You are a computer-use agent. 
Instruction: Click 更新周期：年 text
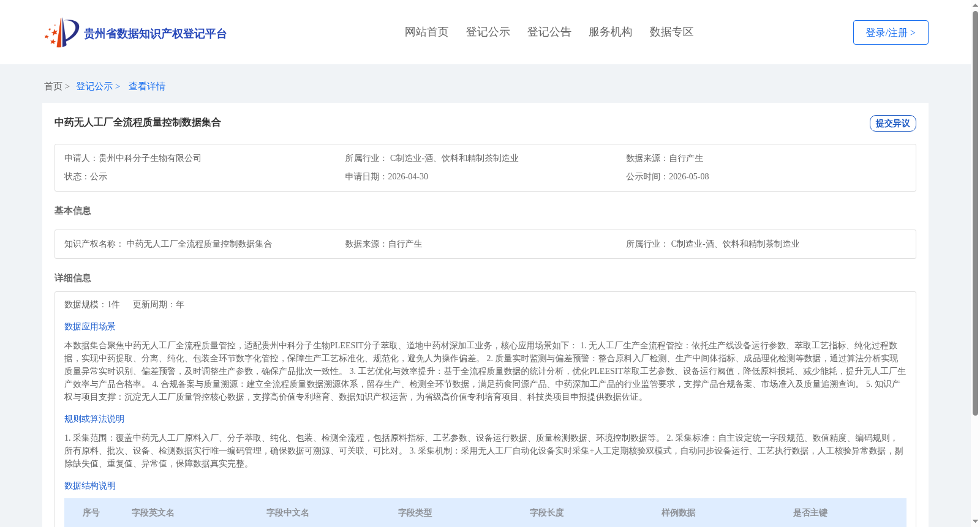pyautogui.click(x=159, y=305)
